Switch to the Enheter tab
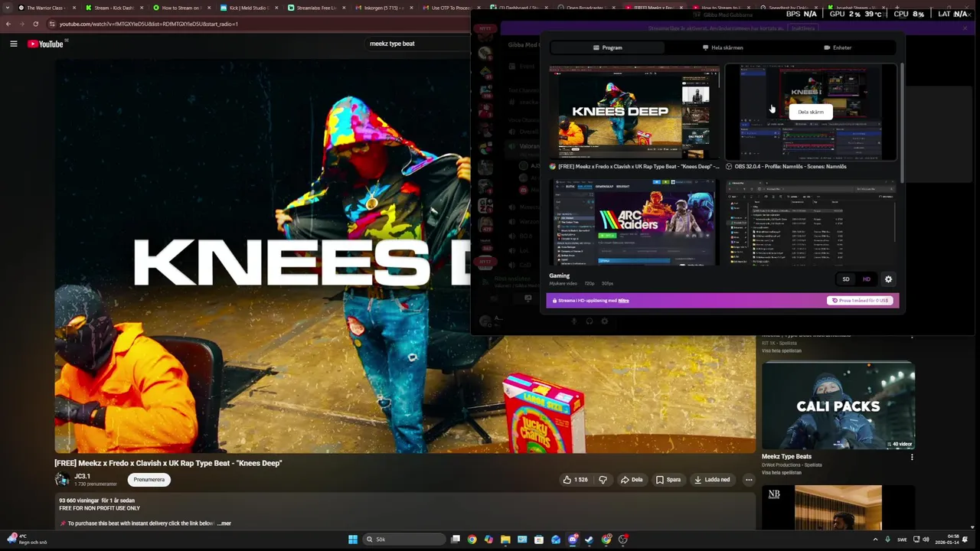 coord(838,47)
